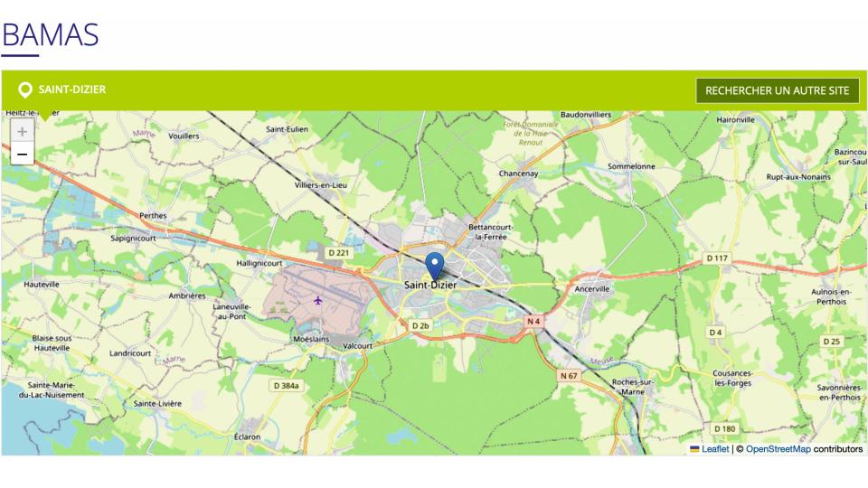Click the purple airport plane icon
This screenshot has height=488, width=868.
317,300
